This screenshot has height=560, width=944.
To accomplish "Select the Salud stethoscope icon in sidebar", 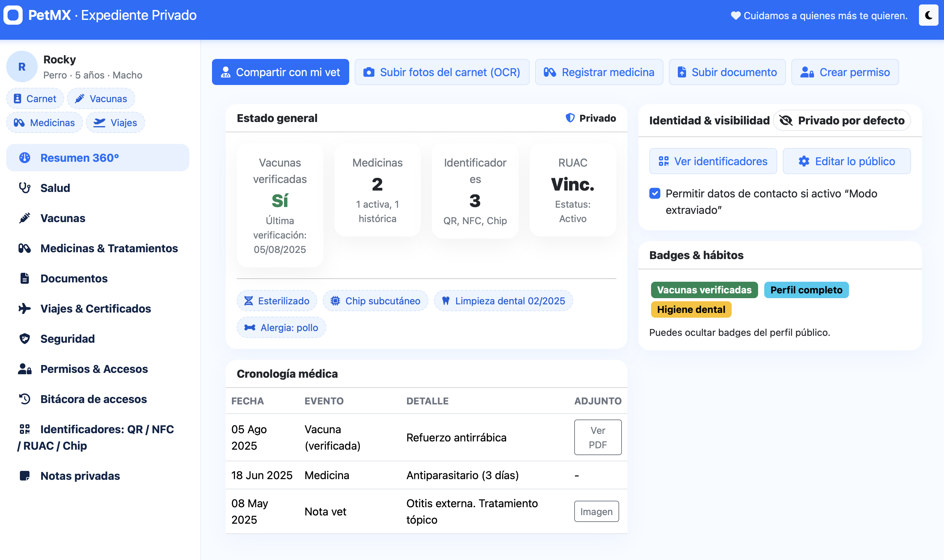I will pos(25,188).
